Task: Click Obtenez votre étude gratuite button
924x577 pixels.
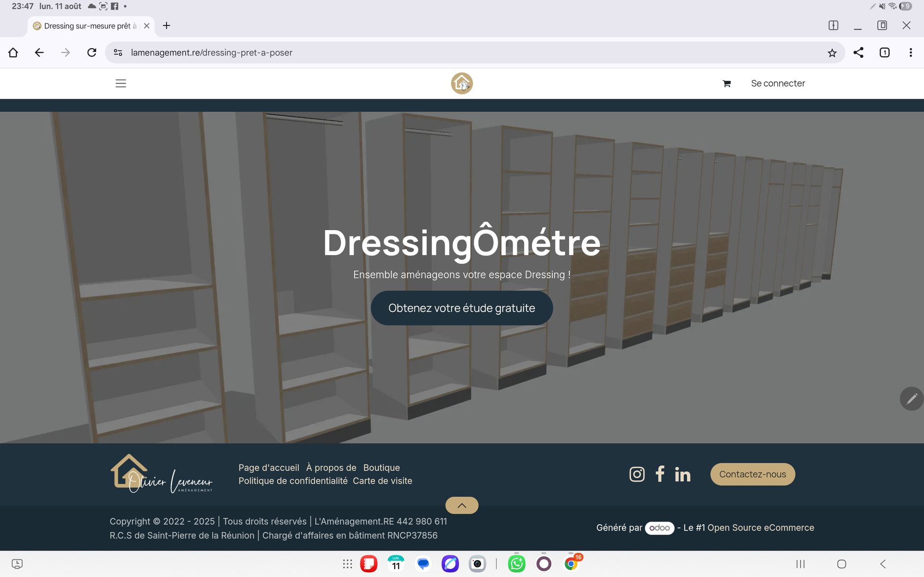Action: click(x=462, y=308)
